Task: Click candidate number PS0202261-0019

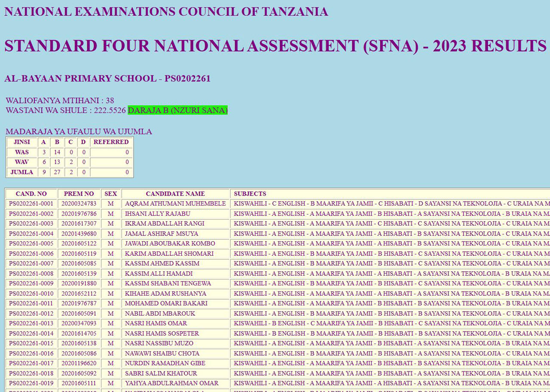Action: point(31,383)
